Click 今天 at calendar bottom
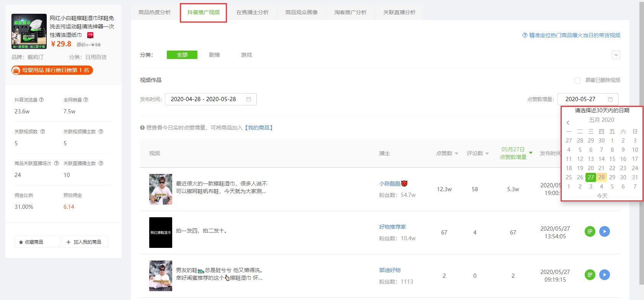This screenshot has width=644, height=300. pyautogui.click(x=602, y=196)
